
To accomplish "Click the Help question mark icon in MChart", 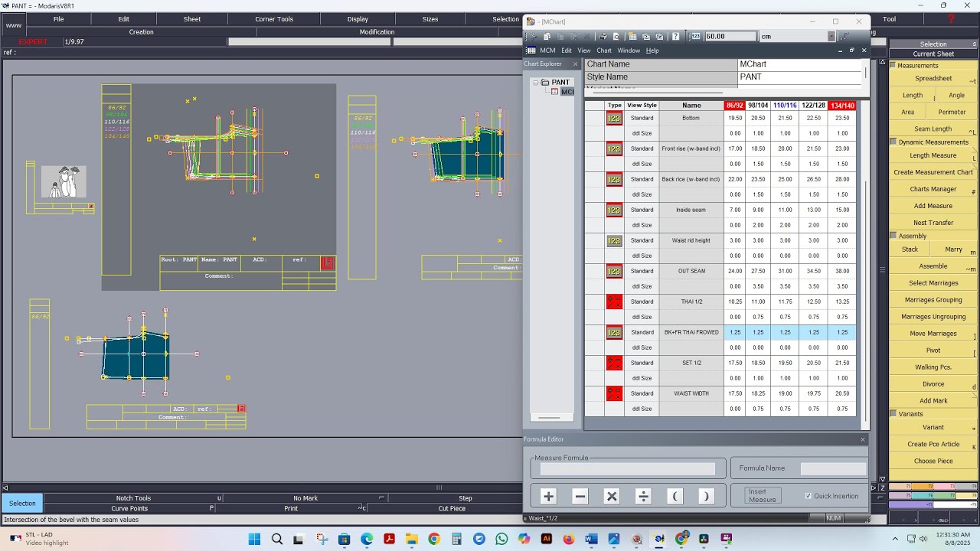I will [675, 36].
